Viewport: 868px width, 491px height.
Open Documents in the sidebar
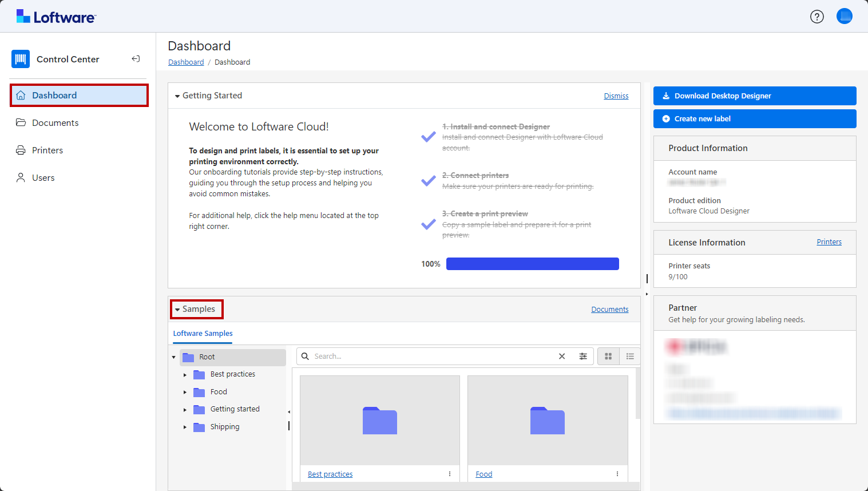pos(55,123)
